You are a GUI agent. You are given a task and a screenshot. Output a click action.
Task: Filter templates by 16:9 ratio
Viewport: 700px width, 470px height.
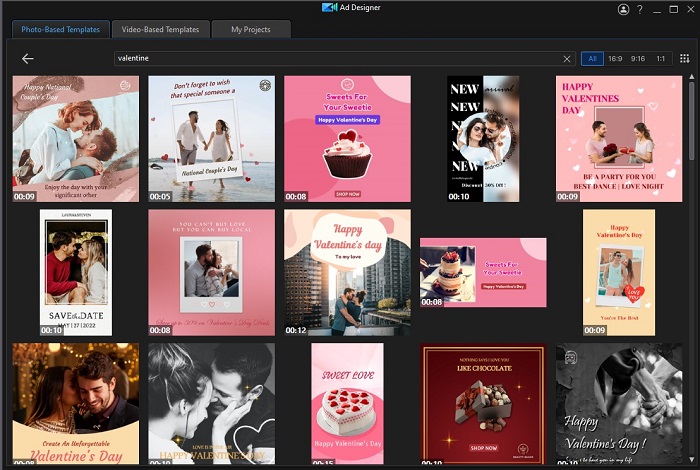click(615, 58)
